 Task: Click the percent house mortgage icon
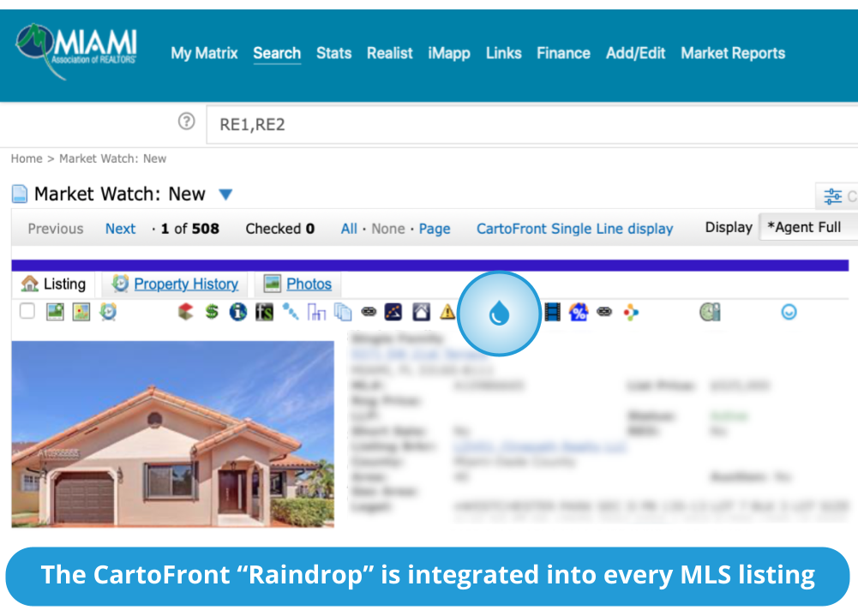579,312
